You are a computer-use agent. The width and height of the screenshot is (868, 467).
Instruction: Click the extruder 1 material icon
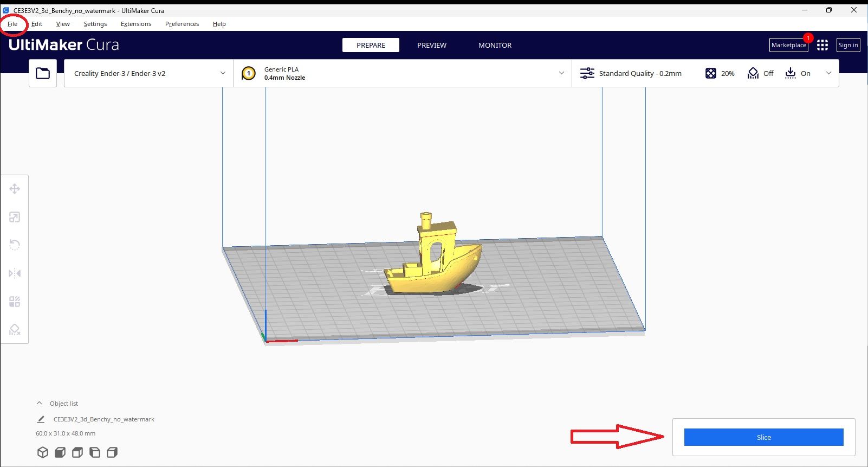click(249, 73)
